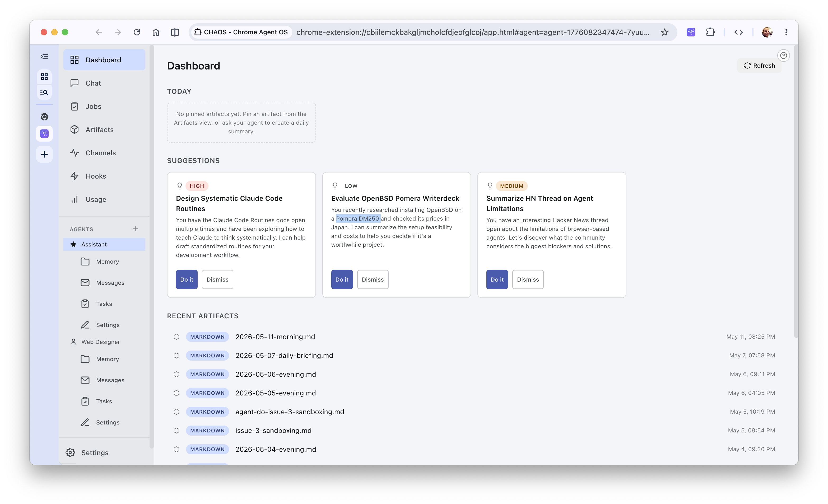Click Do it on Evaluate OpenBSD Pomera Writerdeck

point(342,279)
